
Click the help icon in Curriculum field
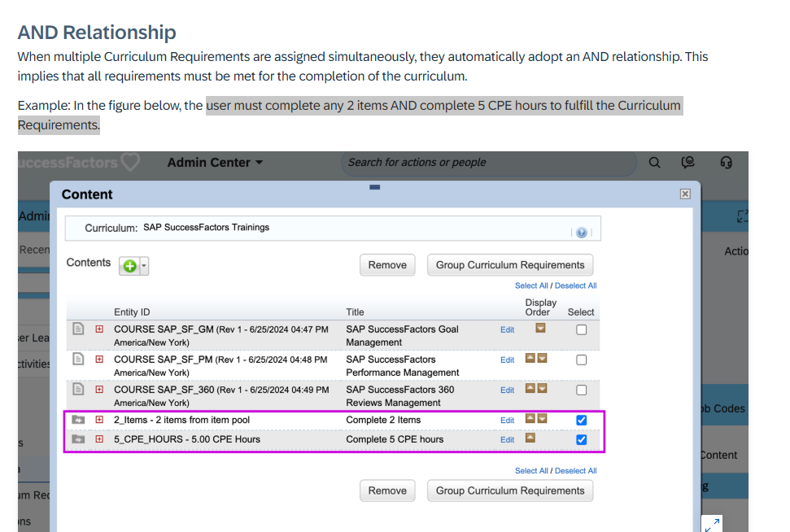coord(581,232)
